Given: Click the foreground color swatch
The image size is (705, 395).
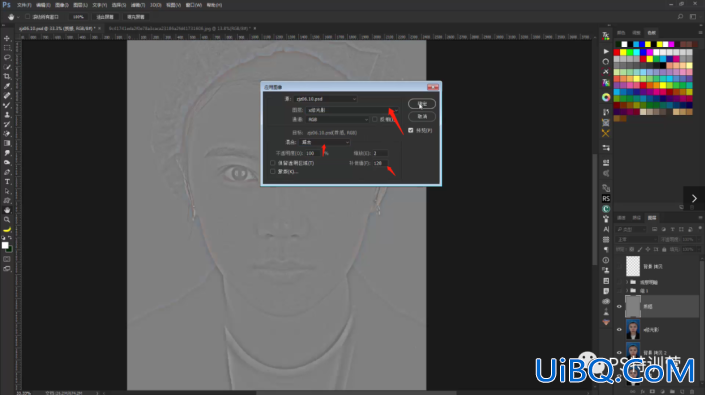Looking at the screenshot, I should click(x=5, y=245).
